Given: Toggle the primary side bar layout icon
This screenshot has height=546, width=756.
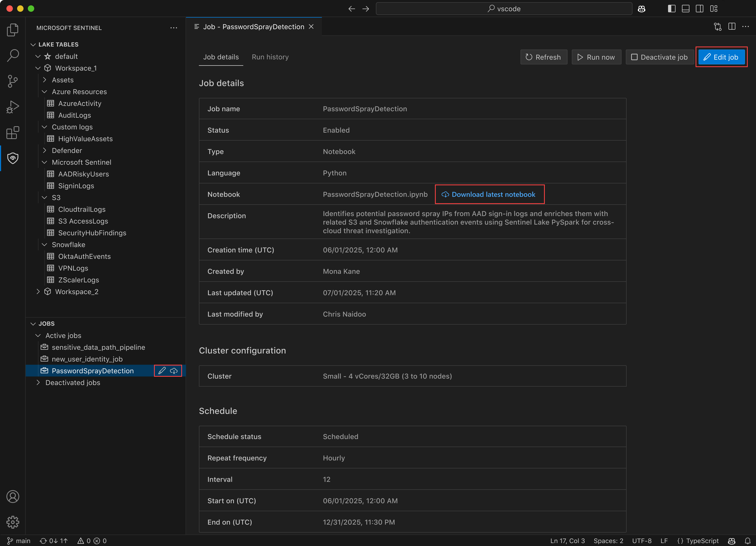Looking at the screenshot, I should pos(671,9).
